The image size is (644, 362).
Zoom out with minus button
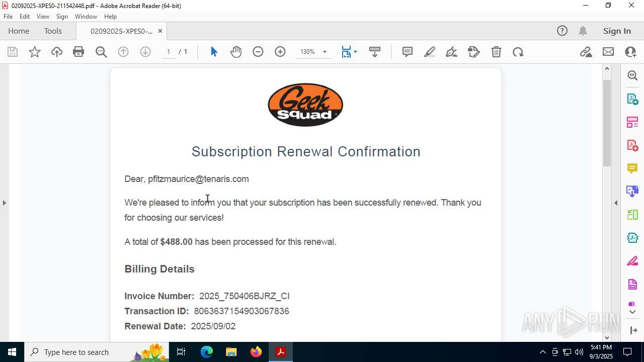(258, 52)
